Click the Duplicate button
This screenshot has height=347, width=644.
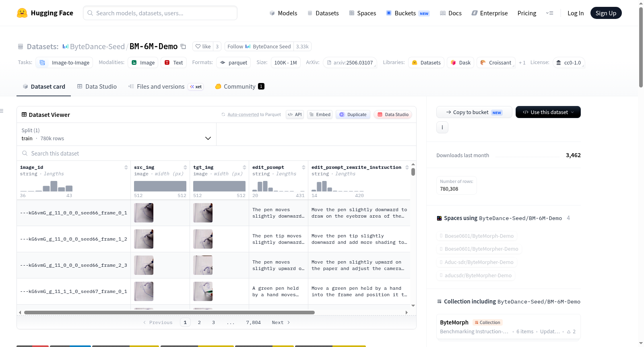pyautogui.click(x=353, y=114)
